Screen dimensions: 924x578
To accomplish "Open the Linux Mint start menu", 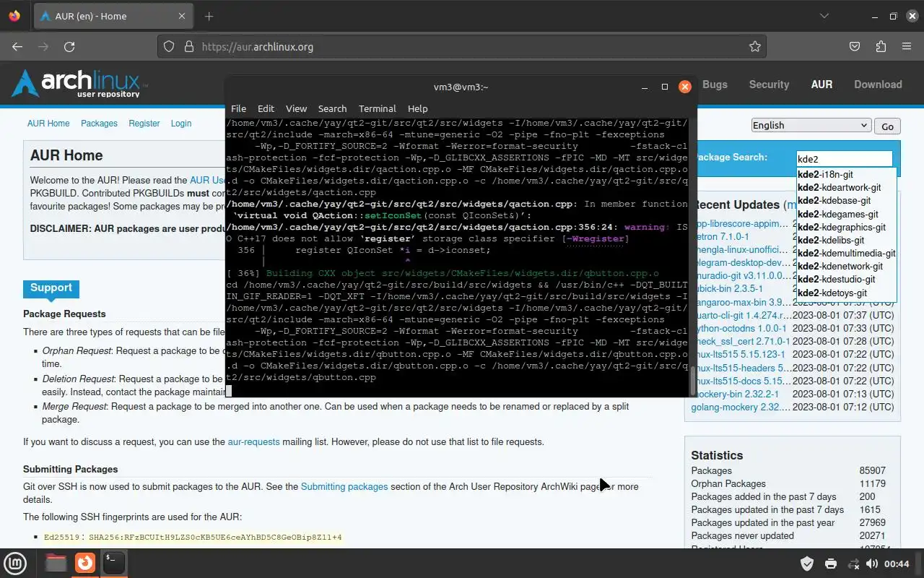I will click(x=16, y=563).
